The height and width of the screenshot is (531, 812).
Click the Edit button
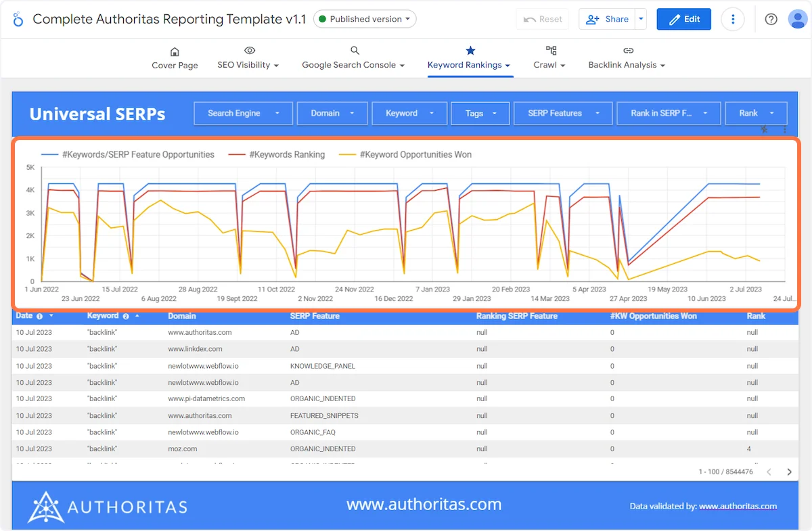point(684,19)
